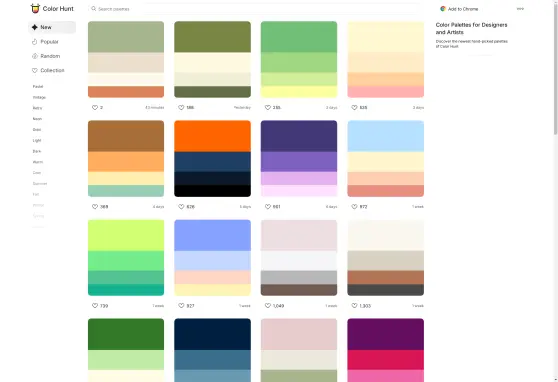Open the Color Hunt logo home link
Image resolution: width=558 pixels, height=382 pixels.
coord(52,9)
